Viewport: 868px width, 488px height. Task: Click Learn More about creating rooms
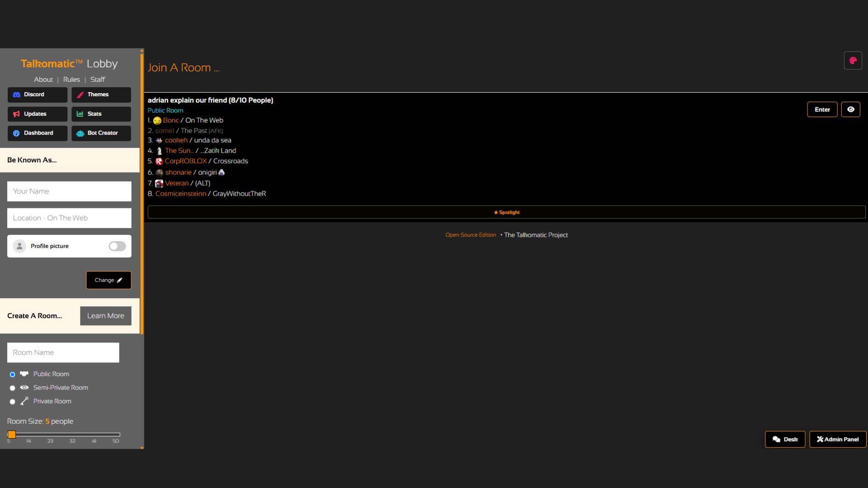click(106, 316)
